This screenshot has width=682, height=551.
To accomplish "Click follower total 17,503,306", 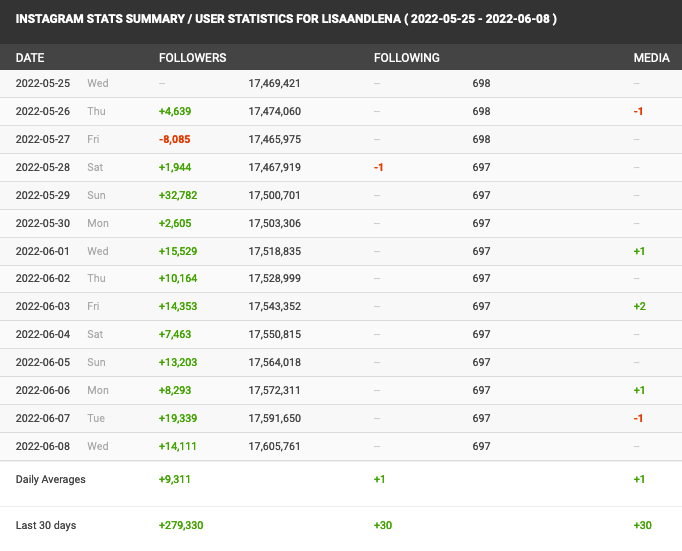I will (274, 223).
